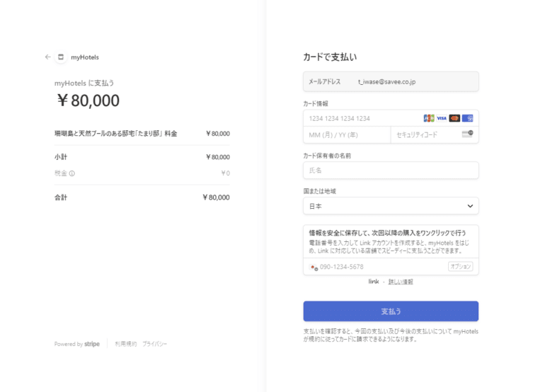The width and height of the screenshot is (545, 392).
Task: Focus the セキュリティコード field
Action: point(435,135)
